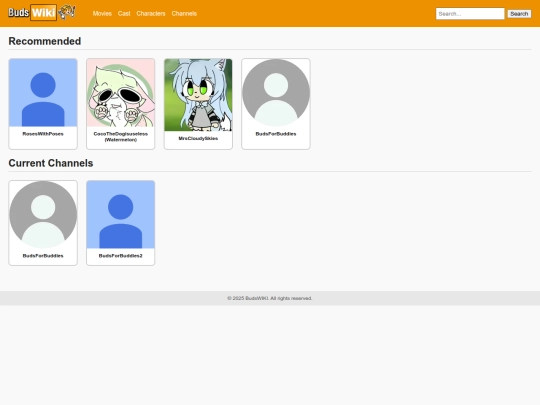This screenshot has height=405, width=540.
Task: Click the RosesWithPoses channel name
Action: pyautogui.click(x=43, y=134)
